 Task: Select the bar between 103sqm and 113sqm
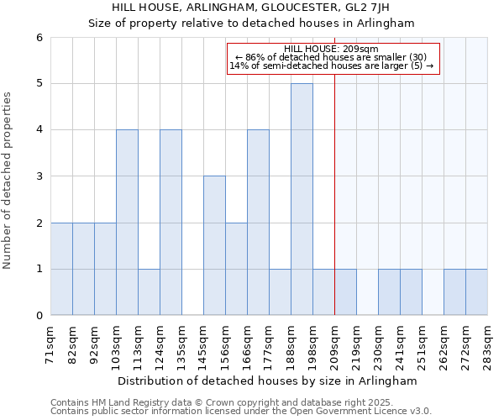[x=127, y=223]
